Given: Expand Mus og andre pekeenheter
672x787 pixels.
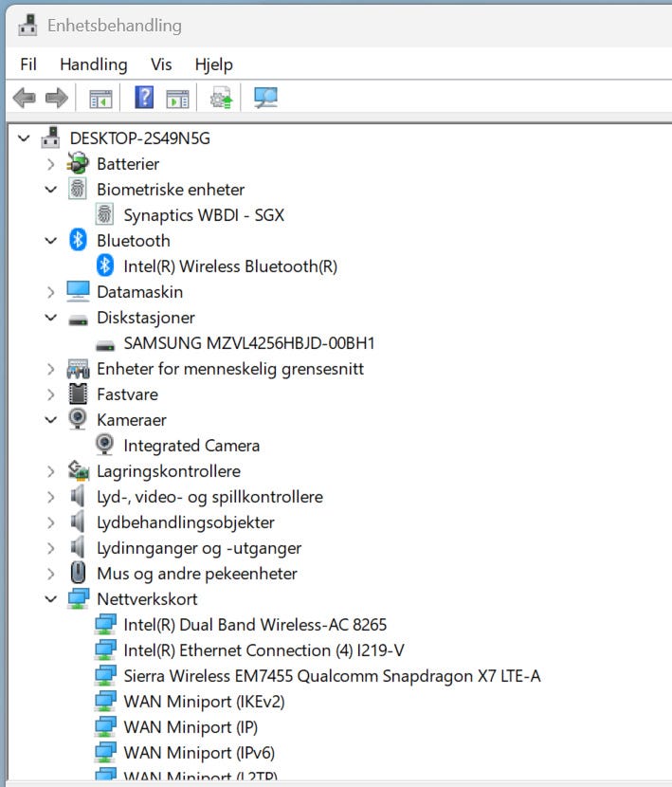Looking at the screenshot, I should [50, 574].
